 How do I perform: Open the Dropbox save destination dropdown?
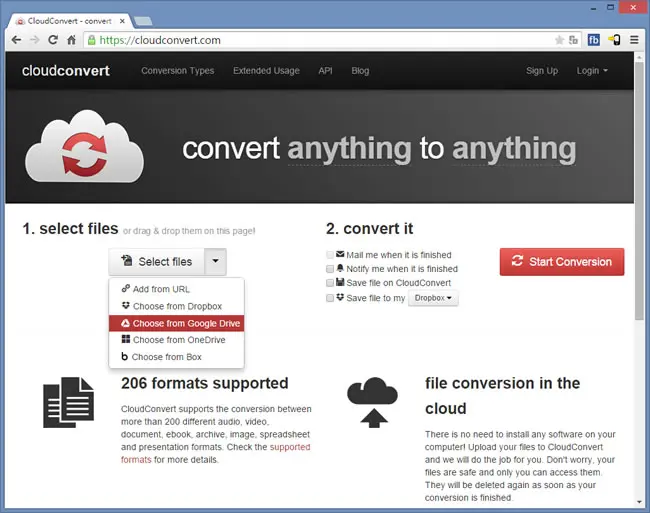[433, 298]
